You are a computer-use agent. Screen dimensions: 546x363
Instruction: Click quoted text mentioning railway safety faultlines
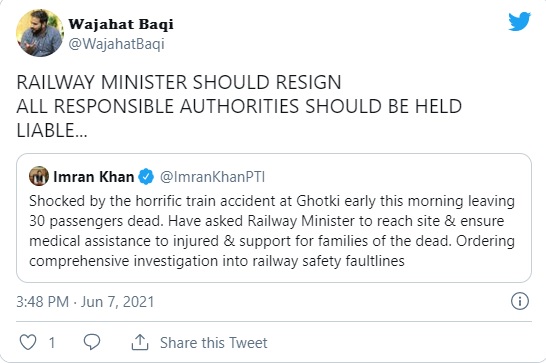pos(217,261)
